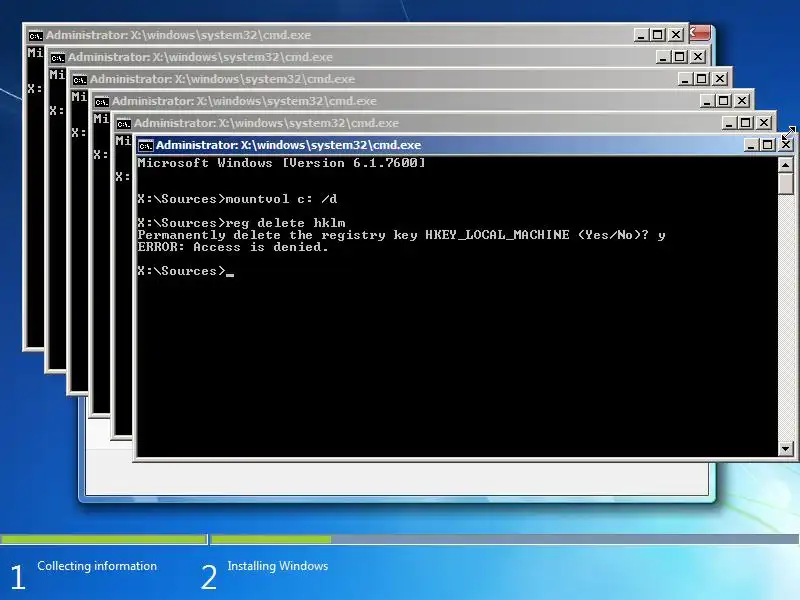
Task: Click the partially filled step 2 progress bar
Action: tap(505, 539)
